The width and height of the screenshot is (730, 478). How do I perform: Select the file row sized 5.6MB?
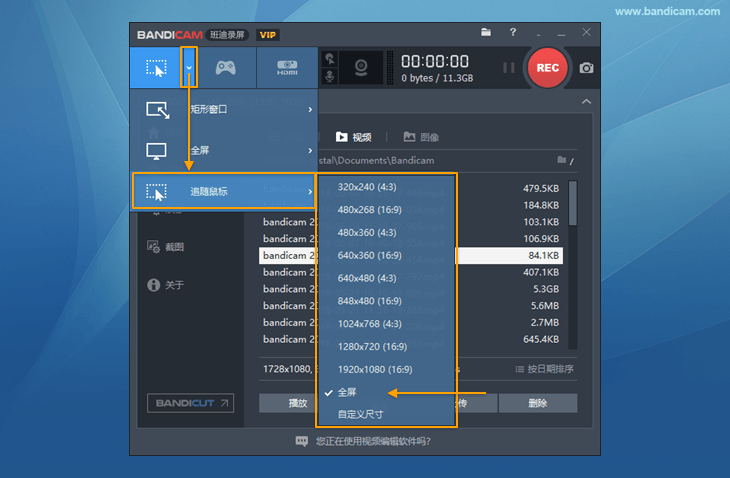411,306
